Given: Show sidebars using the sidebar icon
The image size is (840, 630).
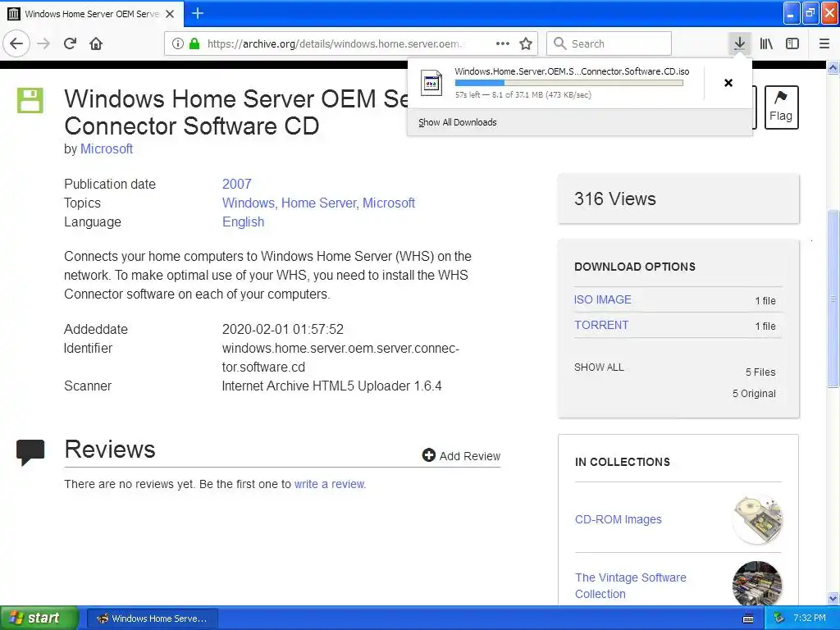Looking at the screenshot, I should 792,43.
